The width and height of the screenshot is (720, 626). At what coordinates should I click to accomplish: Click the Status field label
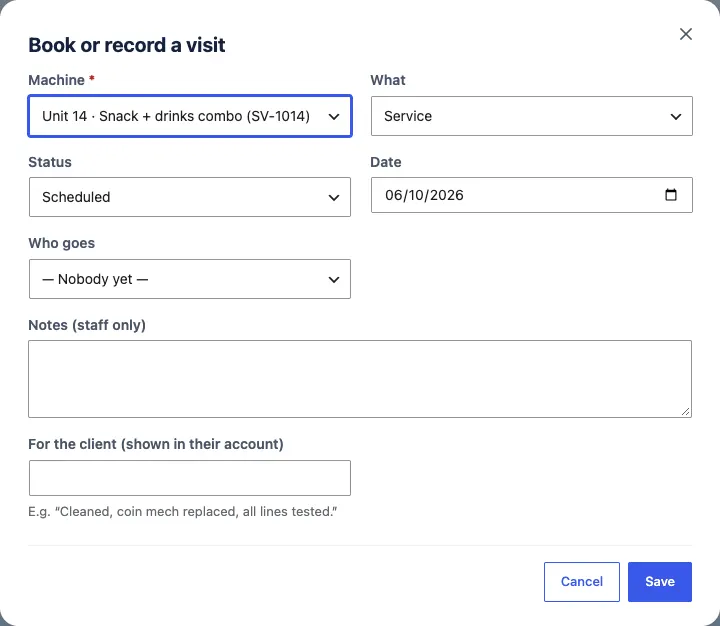(50, 162)
